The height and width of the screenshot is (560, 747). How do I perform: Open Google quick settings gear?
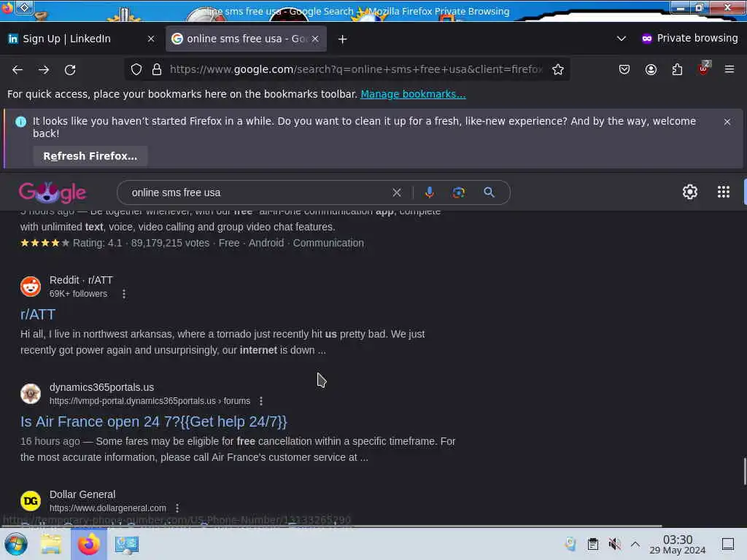pyautogui.click(x=690, y=192)
